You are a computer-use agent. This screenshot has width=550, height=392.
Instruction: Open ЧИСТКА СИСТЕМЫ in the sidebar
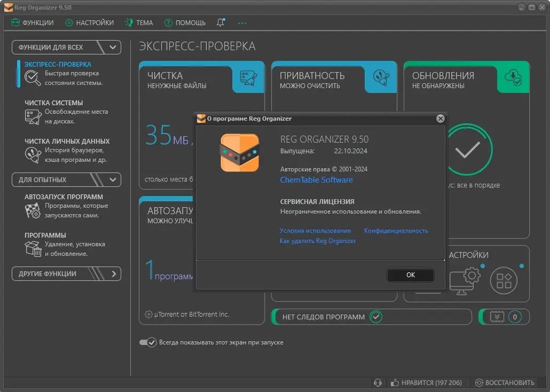54,103
